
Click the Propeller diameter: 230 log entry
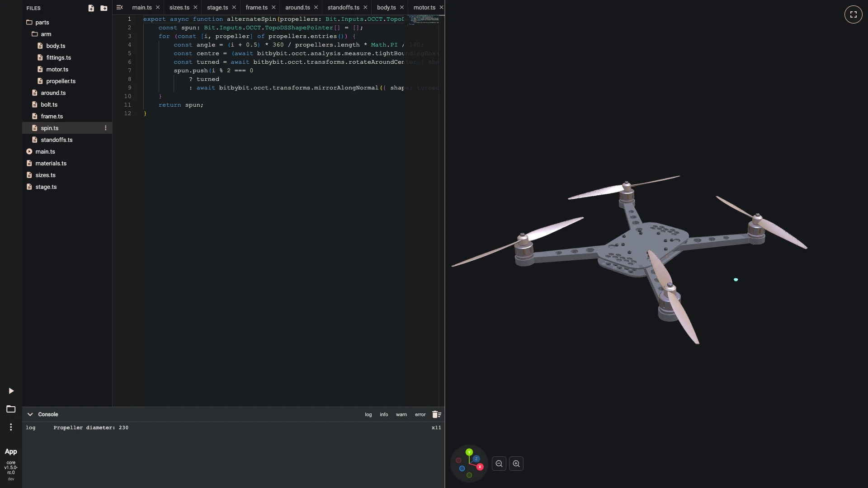[91, 427]
